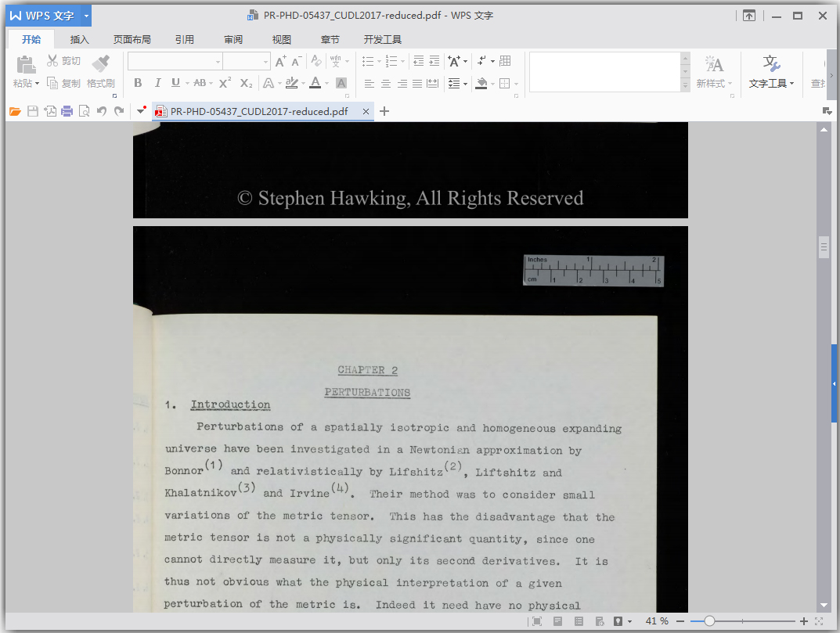Image resolution: width=840 pixels, height=633 pixels.
Task: Click the Open folder icon in quick access toolbar
Action: click(15, 112)
